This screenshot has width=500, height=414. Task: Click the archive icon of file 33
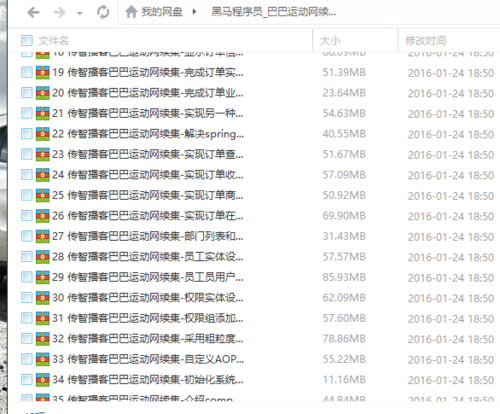point(43,359)
